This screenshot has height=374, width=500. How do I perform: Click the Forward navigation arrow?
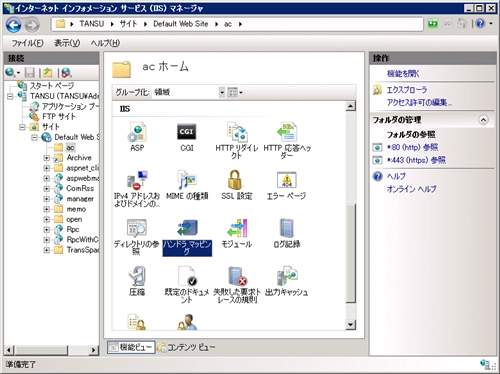(32, 25)
